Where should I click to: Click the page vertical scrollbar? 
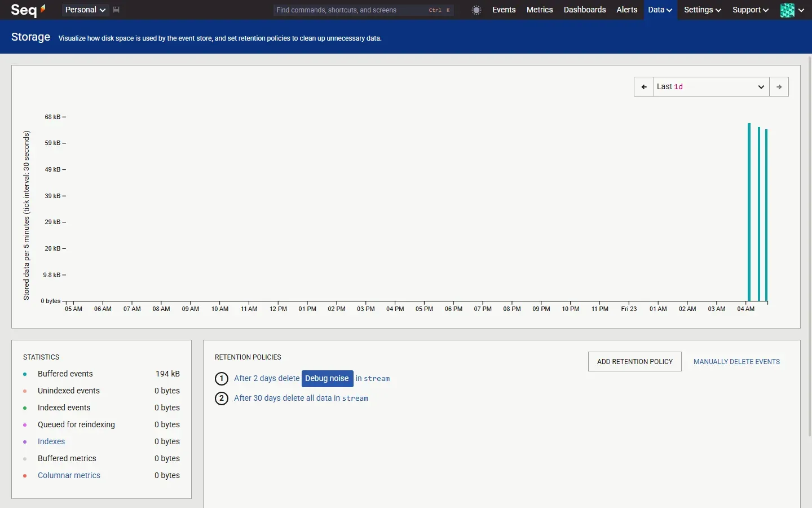point(810,246)
